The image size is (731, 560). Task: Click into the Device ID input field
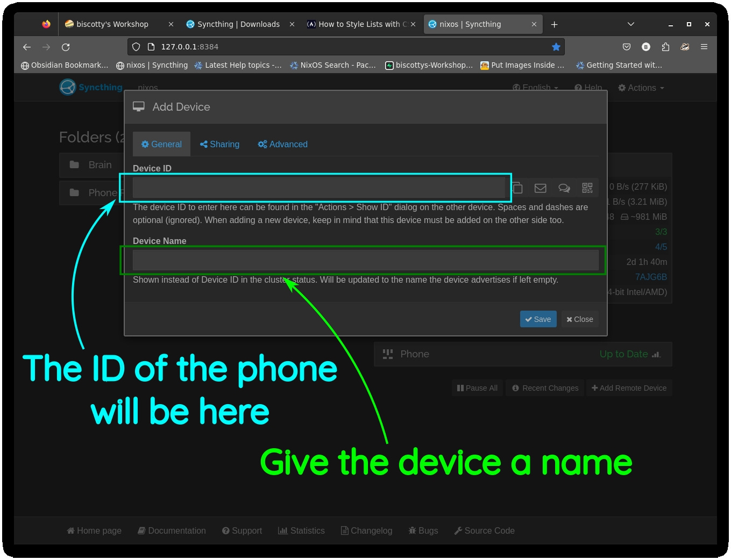(x=320, y=188)
